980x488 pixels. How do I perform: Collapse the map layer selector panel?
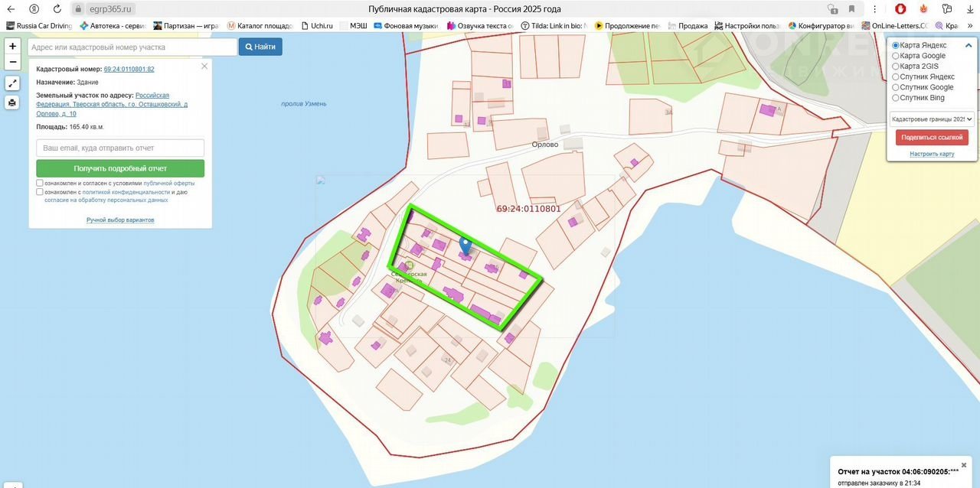point(969,44)
